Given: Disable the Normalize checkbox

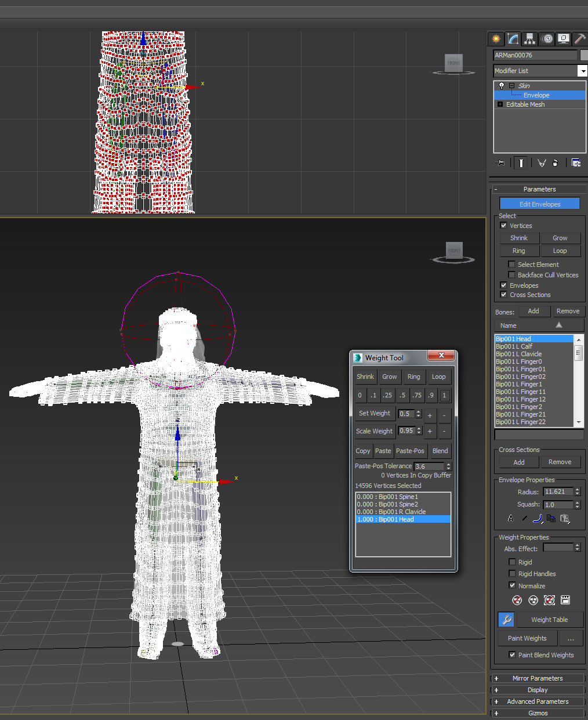Looking at the screenshot, I should (512, 585).
